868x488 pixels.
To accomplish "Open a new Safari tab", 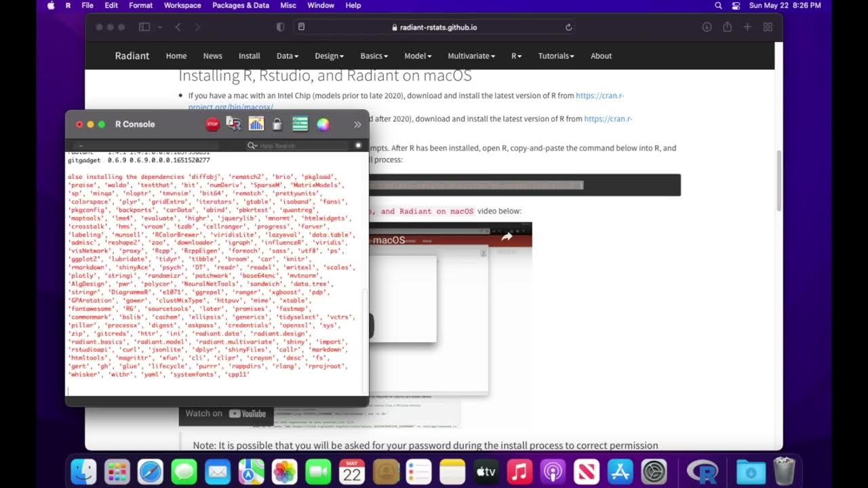I will point(747,27).
